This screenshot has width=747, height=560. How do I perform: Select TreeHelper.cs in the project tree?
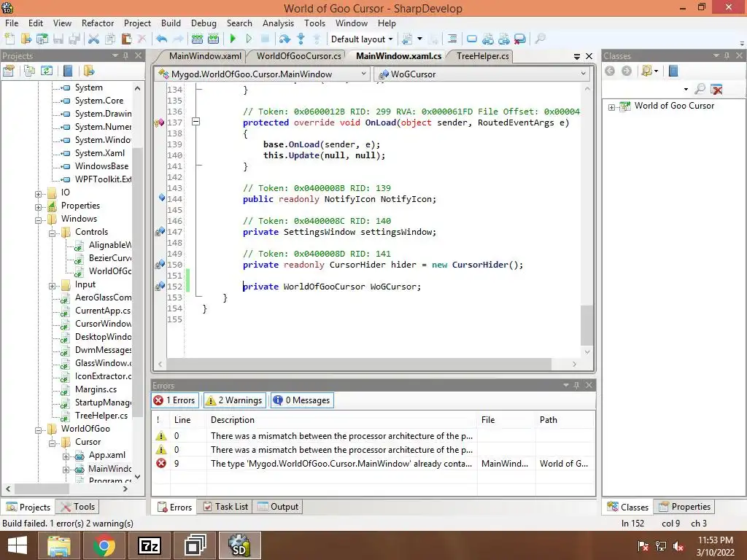[x=101, y=416]
